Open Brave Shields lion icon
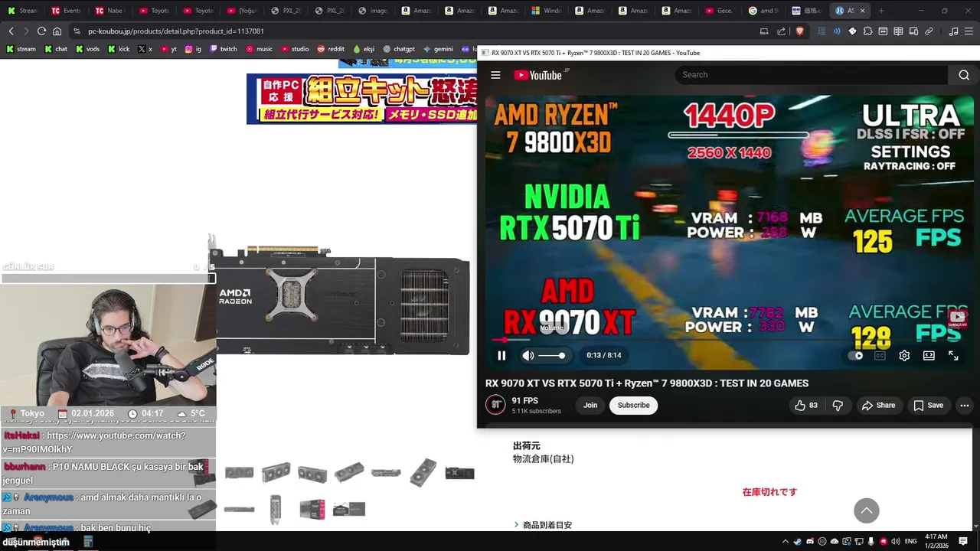980x551 pixels. pos(799,31)
